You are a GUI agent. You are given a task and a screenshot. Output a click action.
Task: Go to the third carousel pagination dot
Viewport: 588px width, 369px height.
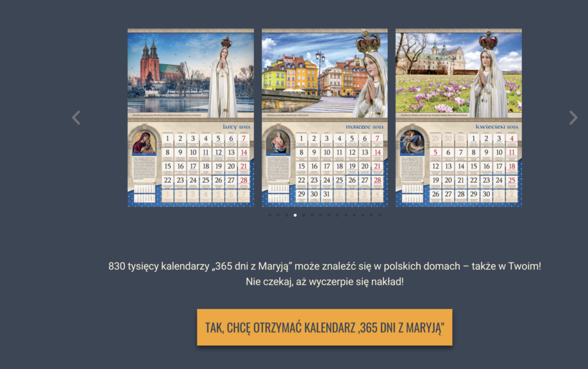(x=287, y=215)
